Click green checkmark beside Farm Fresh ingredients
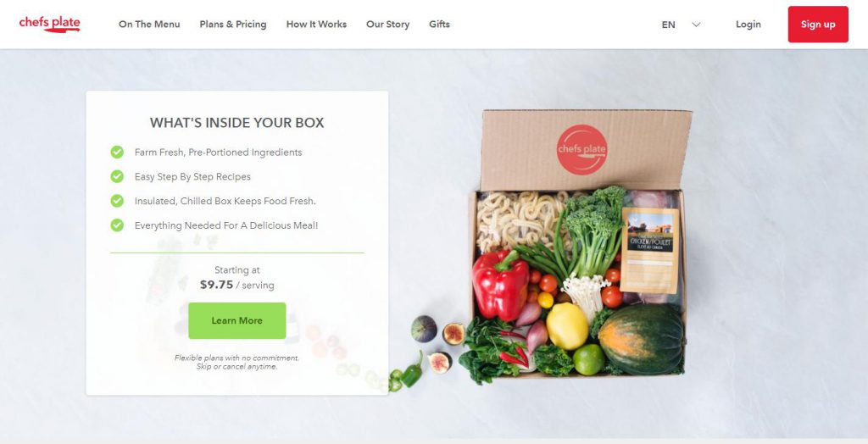This screenshot has width=868, height=444. pyautogui.click(x=117, y=153)
